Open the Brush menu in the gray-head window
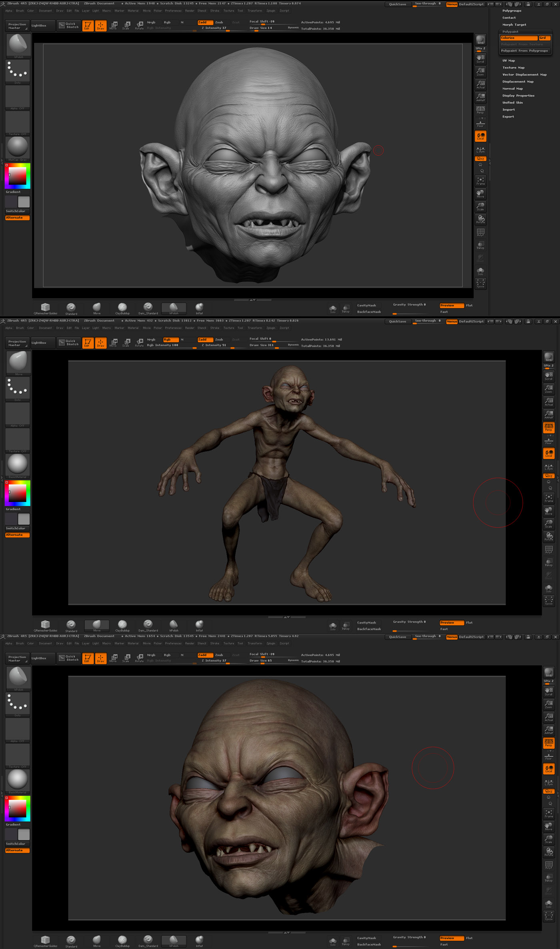 (x=20, y=11)
